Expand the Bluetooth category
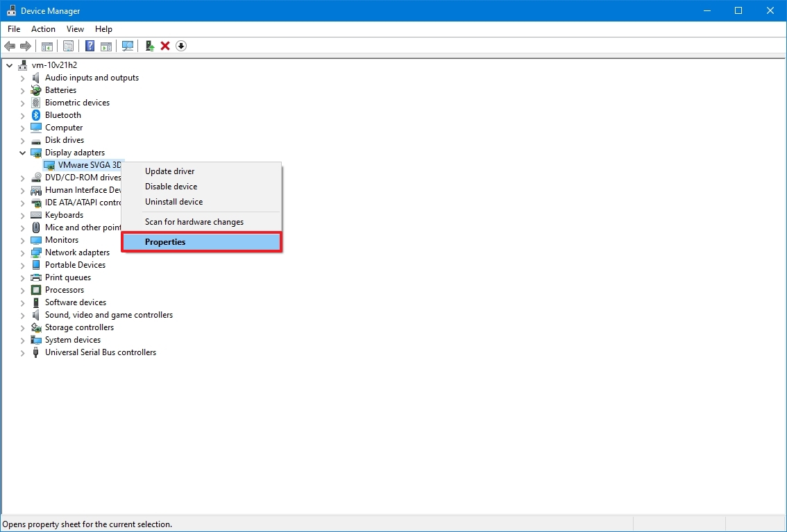787x532 pixels. (22, 115)
